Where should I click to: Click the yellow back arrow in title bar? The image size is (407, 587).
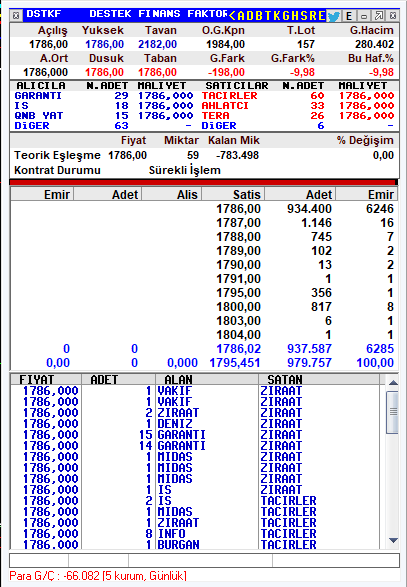point(232,15)
